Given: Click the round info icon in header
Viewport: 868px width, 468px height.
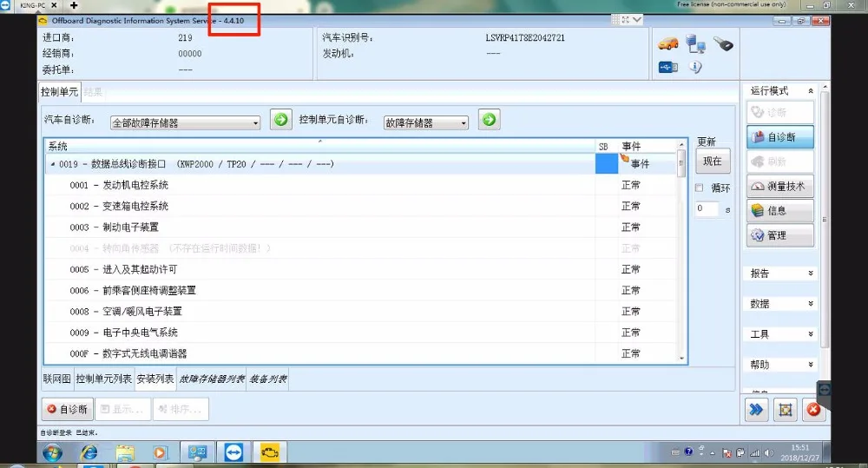Looking at the screenshot, I should pyautogui.click(x=695, y=67).
